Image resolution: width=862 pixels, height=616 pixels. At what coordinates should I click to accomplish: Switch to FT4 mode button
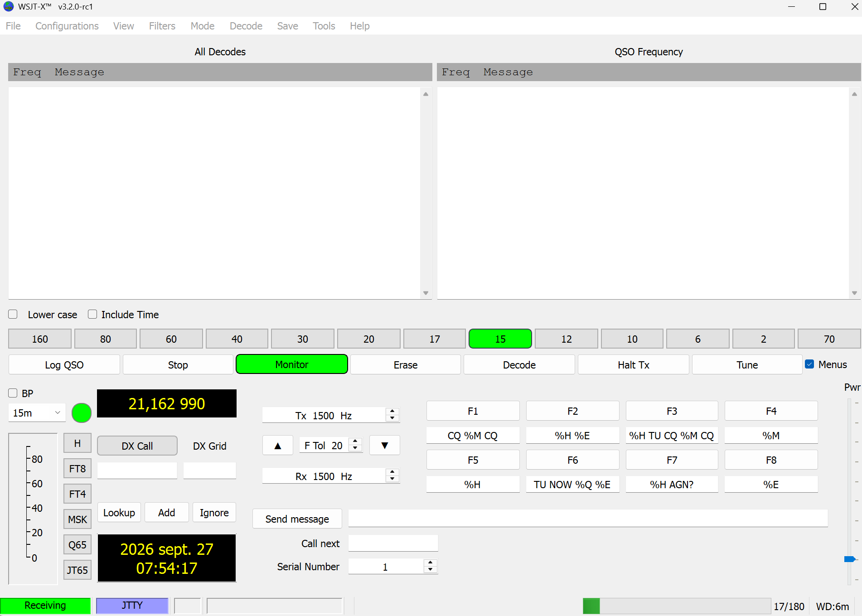point(77,494)
